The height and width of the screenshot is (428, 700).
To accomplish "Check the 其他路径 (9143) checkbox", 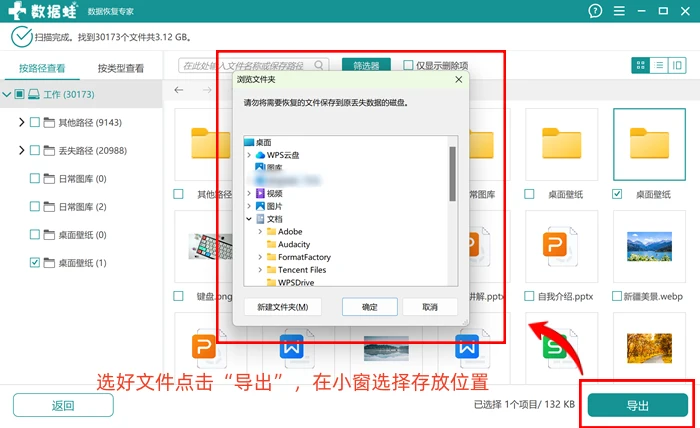I will (x=35, y=122).
